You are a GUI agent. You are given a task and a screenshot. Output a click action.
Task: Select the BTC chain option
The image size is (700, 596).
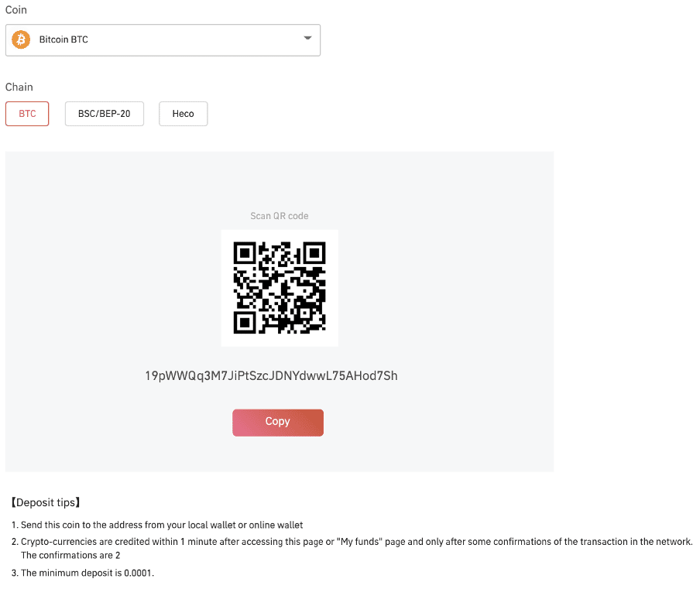(27, 114)
